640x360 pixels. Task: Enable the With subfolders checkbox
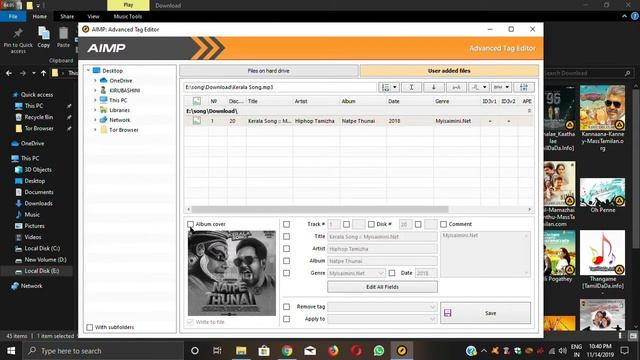90,327
